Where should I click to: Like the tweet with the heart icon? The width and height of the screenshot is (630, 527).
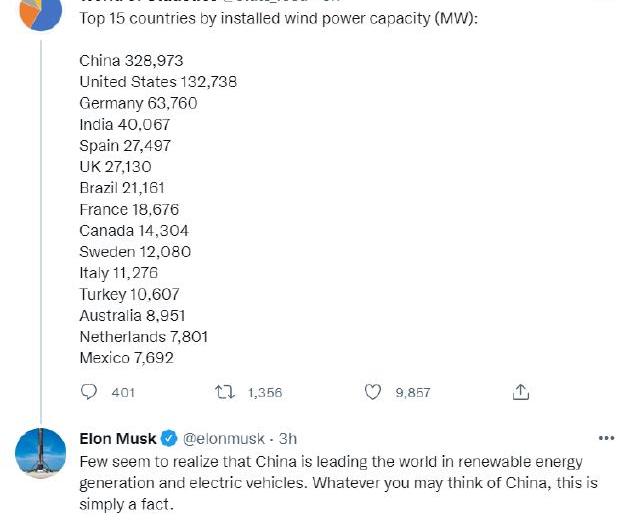click(373, 393)
